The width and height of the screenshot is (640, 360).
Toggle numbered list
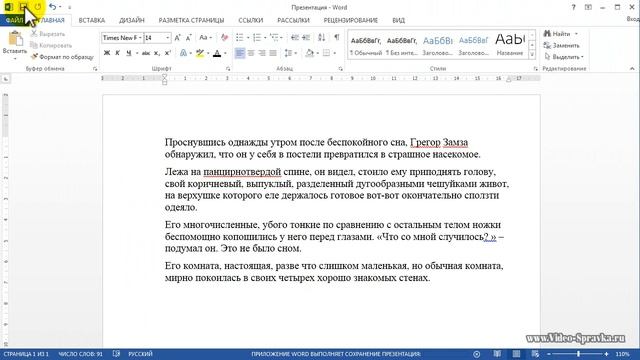(x=257, y=38)
